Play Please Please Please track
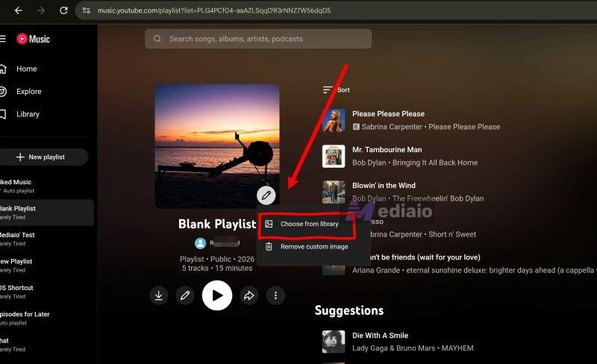 (x=388, y=114)
